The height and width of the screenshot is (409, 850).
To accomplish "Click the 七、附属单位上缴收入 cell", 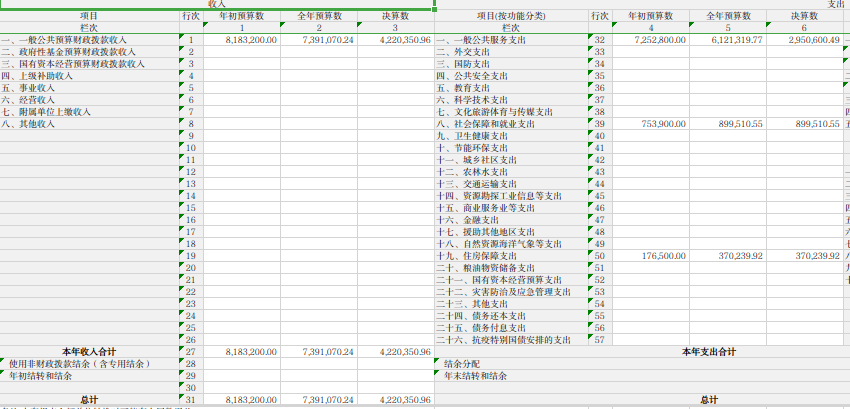I will (x=89, y=112).
